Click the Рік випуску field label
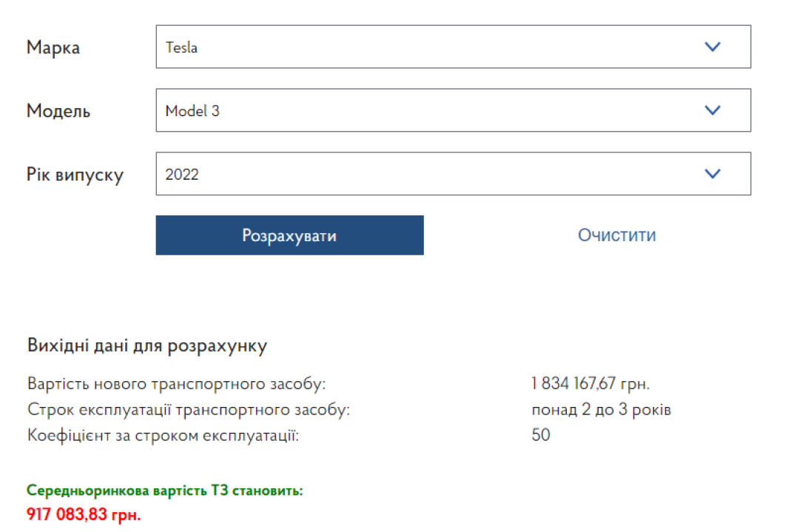The height and width of the screenshot is (532, 805). tap(75, 175)
